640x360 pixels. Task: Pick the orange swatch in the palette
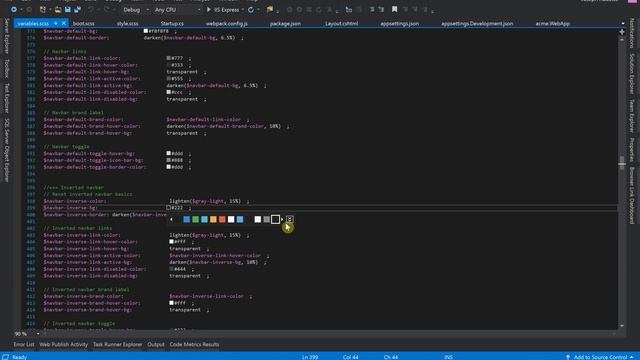click(x=213, y=220)
